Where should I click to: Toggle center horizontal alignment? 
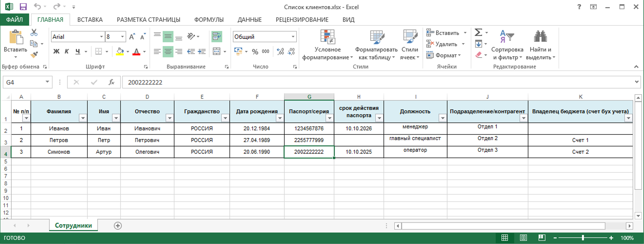click(168, 52)
